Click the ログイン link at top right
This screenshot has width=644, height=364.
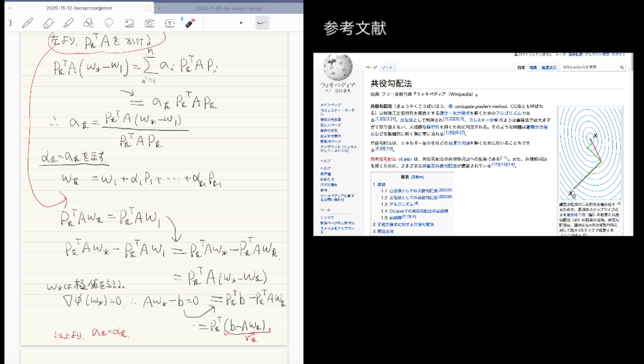[619, 55]
